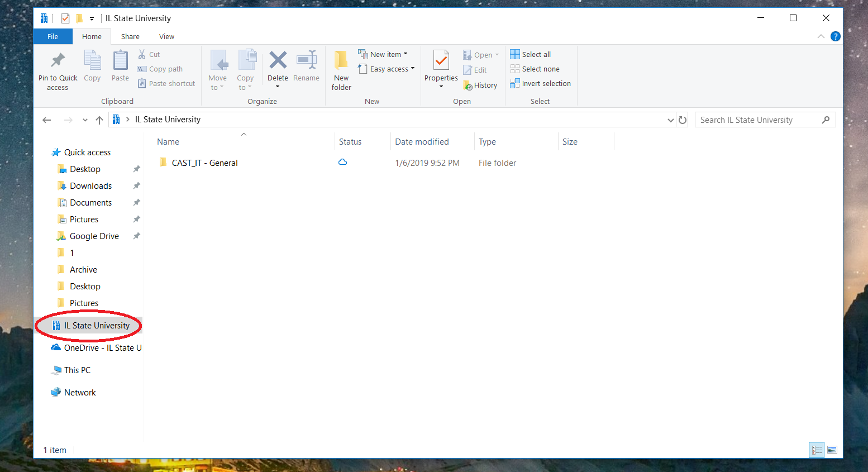The width and height of the screenshot is (868, 472).
Task: Click the Copy ribbon button
Action: tap(92, 66)
